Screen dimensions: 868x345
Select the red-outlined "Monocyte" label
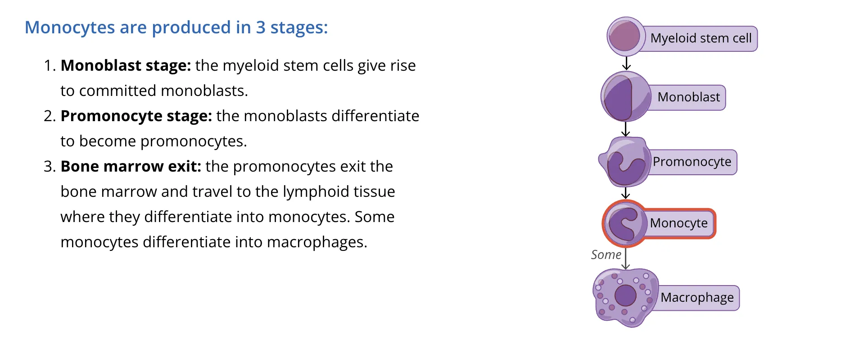[x=679, y=223]
